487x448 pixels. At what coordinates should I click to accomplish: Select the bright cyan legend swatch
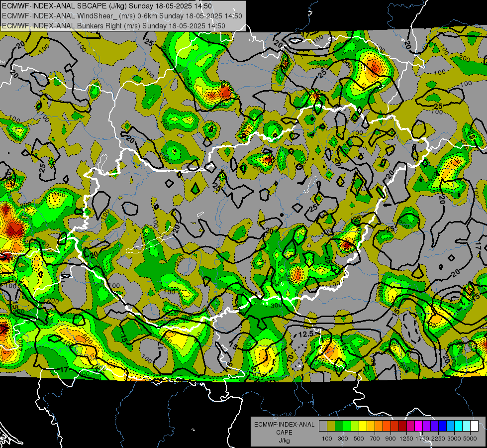pos(459,426)
